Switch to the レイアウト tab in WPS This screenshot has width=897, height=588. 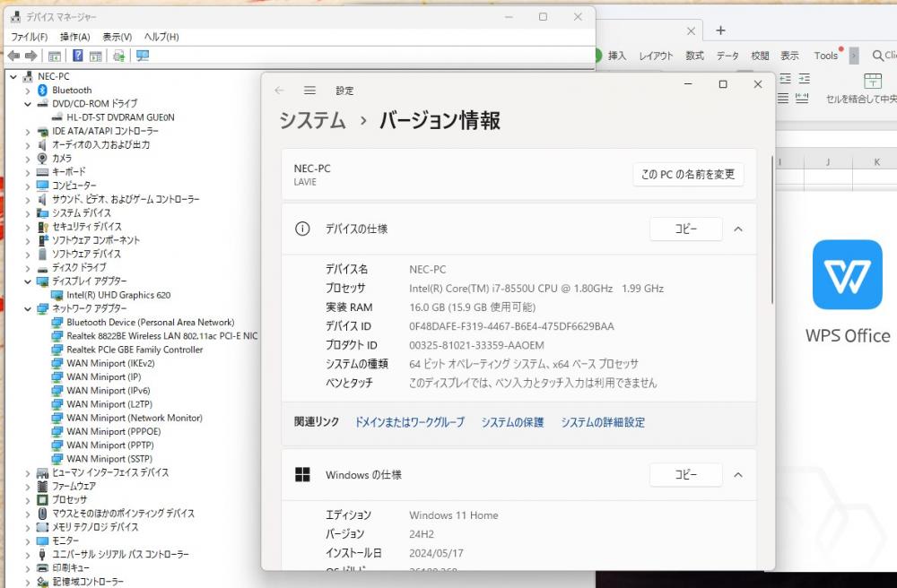tap(656, 56)
